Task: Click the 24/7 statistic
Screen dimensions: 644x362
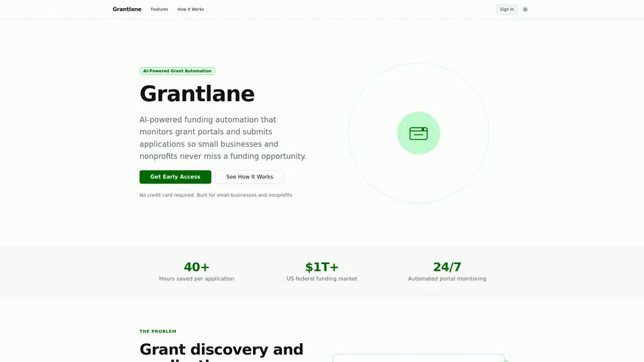Action: point(447,267)
